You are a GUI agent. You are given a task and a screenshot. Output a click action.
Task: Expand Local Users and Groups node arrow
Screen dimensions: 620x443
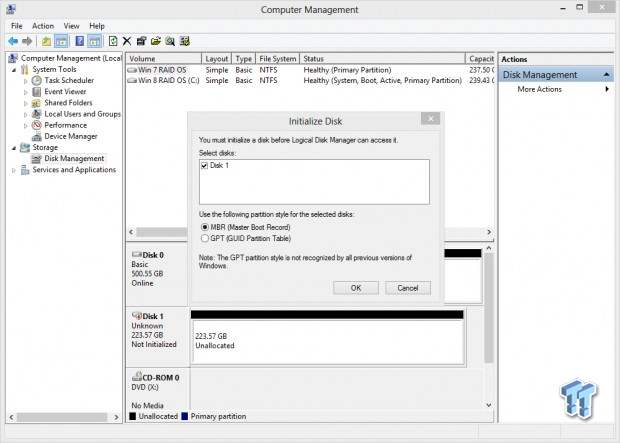pyautogui.click(x=26, y=115)
